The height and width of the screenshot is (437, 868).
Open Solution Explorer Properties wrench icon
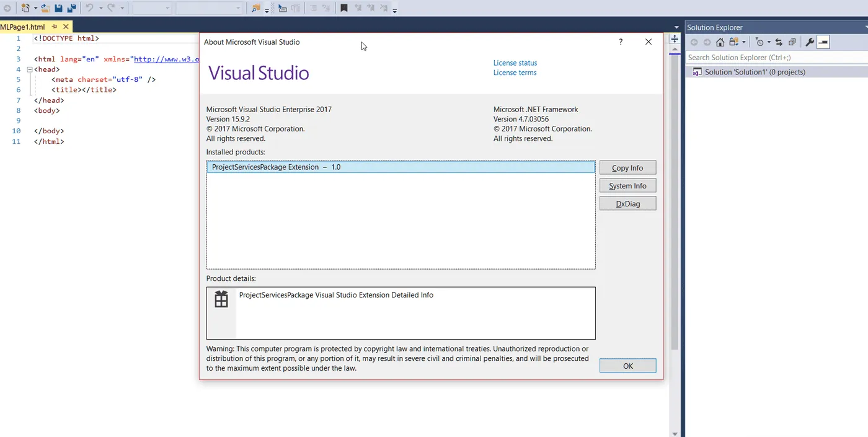point(810,42)
